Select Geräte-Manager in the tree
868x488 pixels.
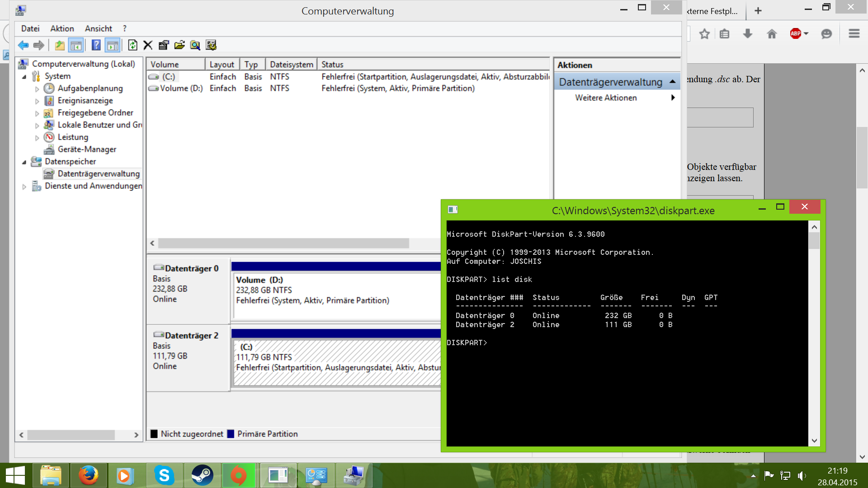point(87,149)
